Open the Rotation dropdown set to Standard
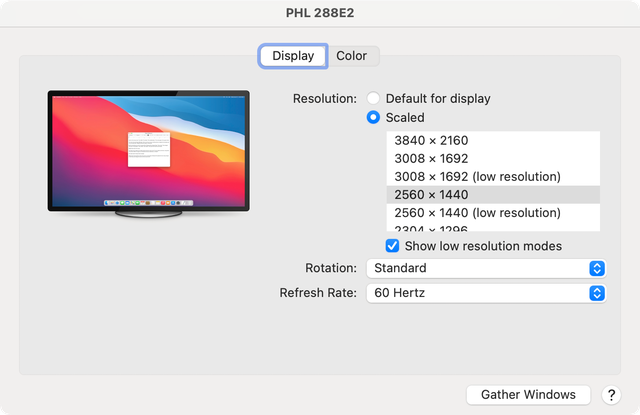640x415 pixels. tap(486, 268)
